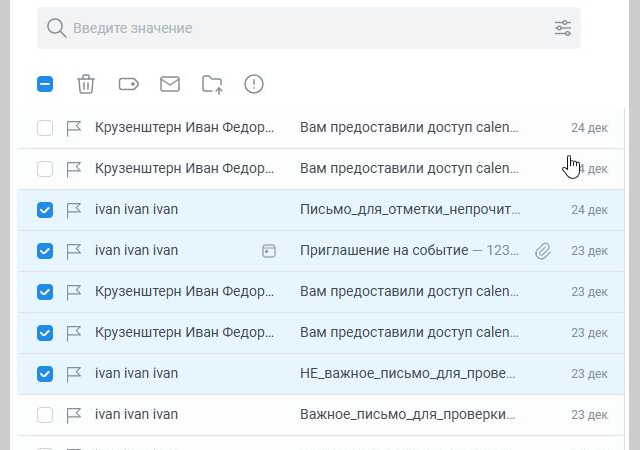Viewport: 640px width, 450px height.
Task: Uncheck the 'НЕ_важное_письмо_для_прове' email checkbox
Action: [45, 374]
